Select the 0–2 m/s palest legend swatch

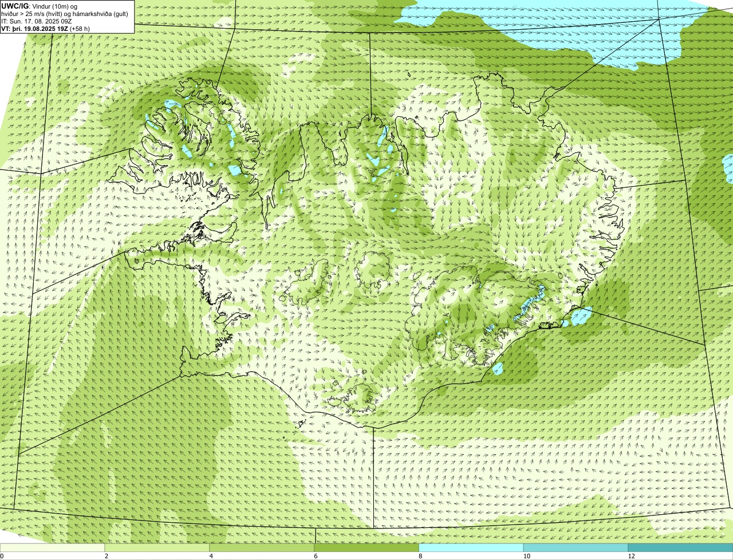pos(53,548)
